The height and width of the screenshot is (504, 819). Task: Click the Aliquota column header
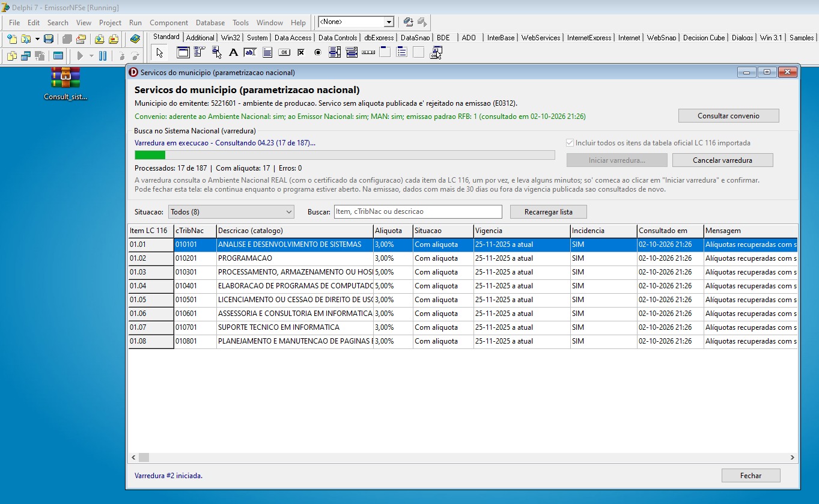point(393,231)
